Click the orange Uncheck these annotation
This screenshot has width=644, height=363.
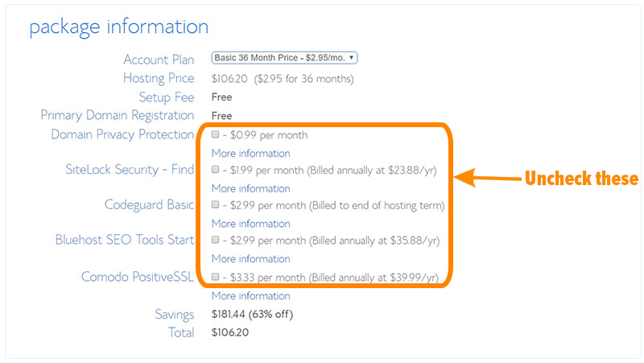pyautogui.click(x=581, y=178)
